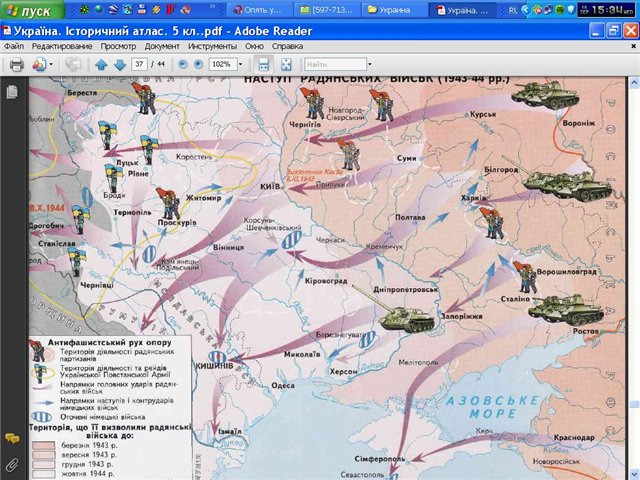Close the document with menu bar x

point(633,46)
